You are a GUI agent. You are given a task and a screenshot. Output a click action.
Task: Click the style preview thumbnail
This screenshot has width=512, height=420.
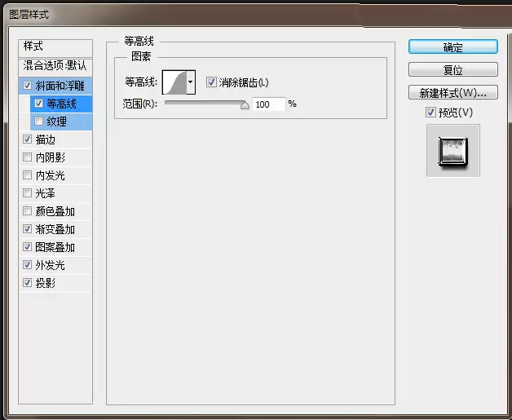coord(453,151)
